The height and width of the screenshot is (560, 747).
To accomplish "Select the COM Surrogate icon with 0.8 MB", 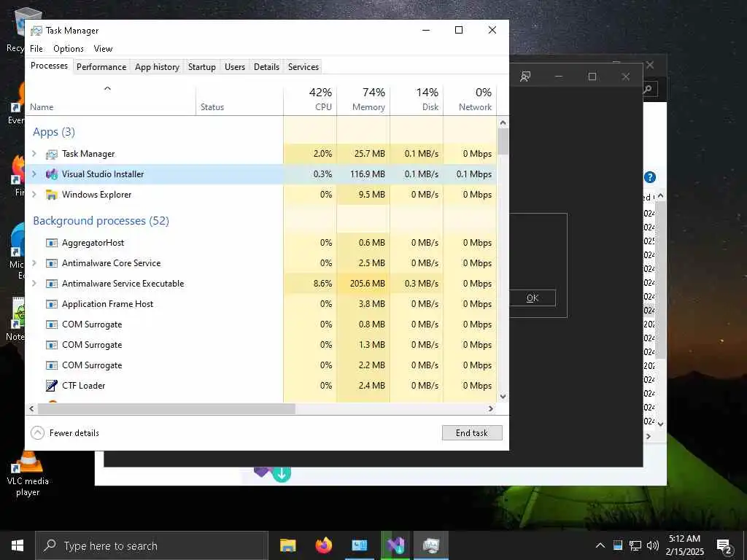I will [x=52, y=324].
